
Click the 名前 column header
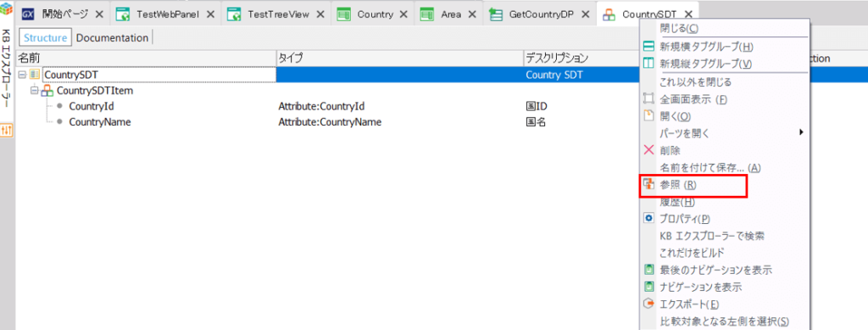click(146, 59)
